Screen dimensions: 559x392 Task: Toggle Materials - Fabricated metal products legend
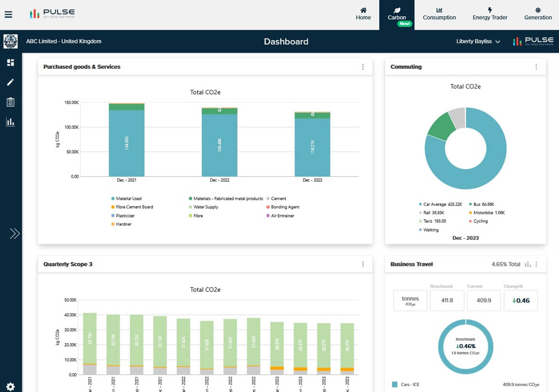pos(226,199)
